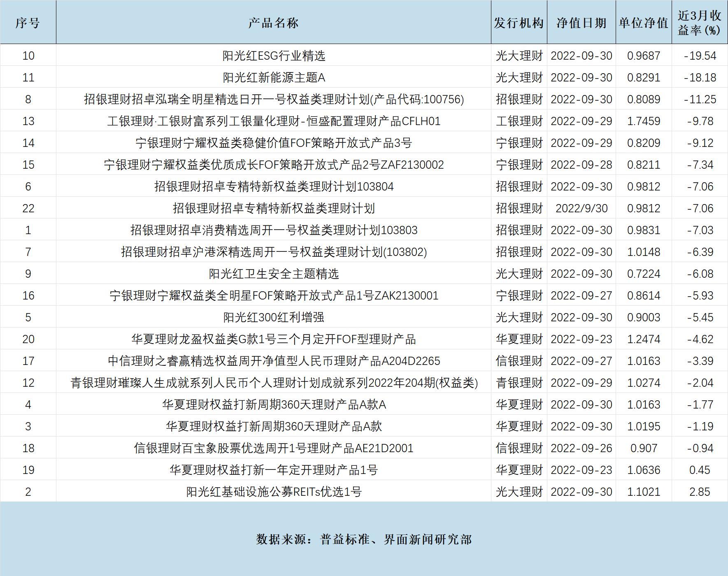Select 信银理财百宝象股票优选周开1号 product name
The width and height of the screenshot is (728, 576).
274,448
